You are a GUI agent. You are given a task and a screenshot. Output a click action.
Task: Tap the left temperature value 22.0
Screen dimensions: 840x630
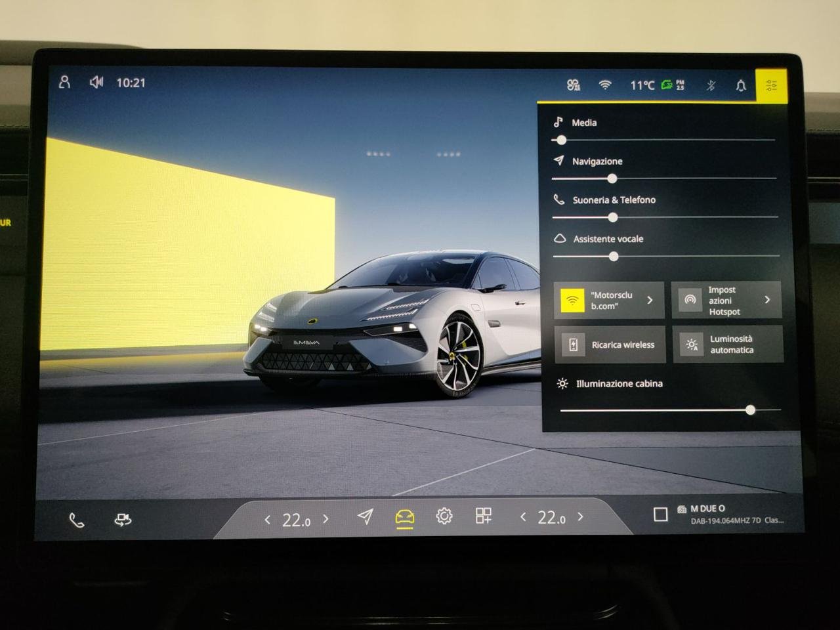click(x=297, y=520)
